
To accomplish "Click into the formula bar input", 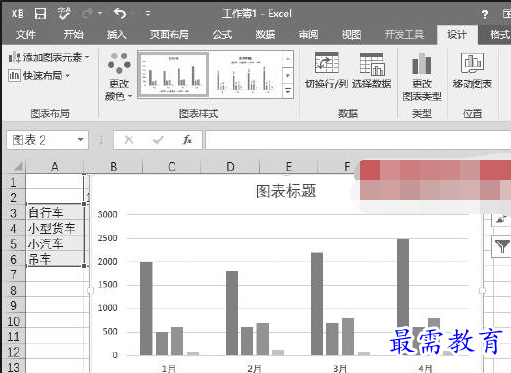I will coord(358,140).
